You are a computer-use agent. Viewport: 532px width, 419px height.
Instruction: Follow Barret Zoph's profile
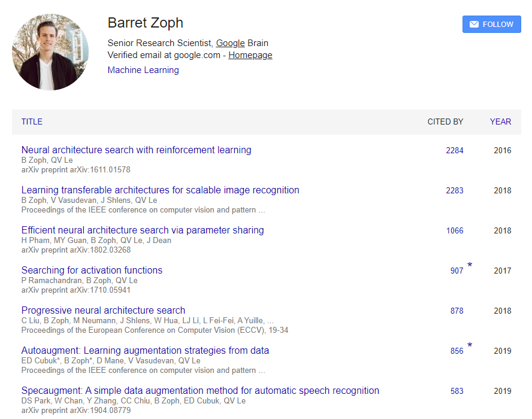(x=492, y=25)
